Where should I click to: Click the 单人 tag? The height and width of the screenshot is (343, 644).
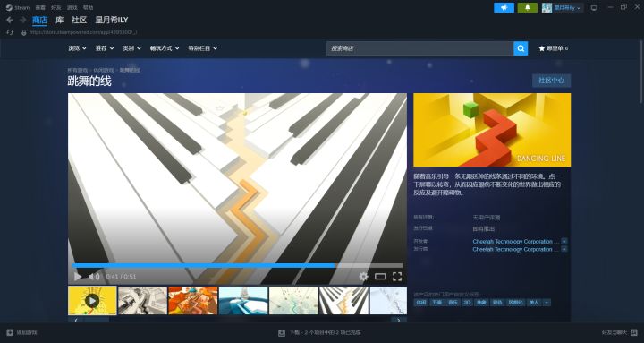(x=533, y=303)
